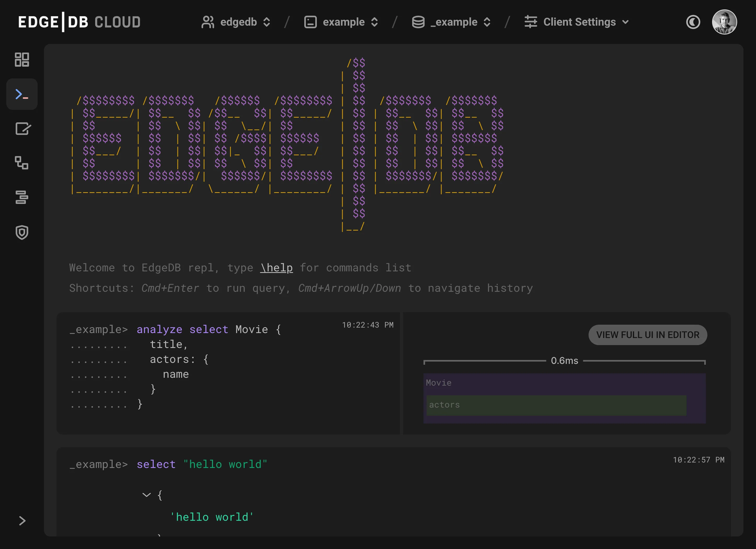The height and width of the screenshot is (549, 756).
Task: Click the select "hello world" query line
Action: 202,464
